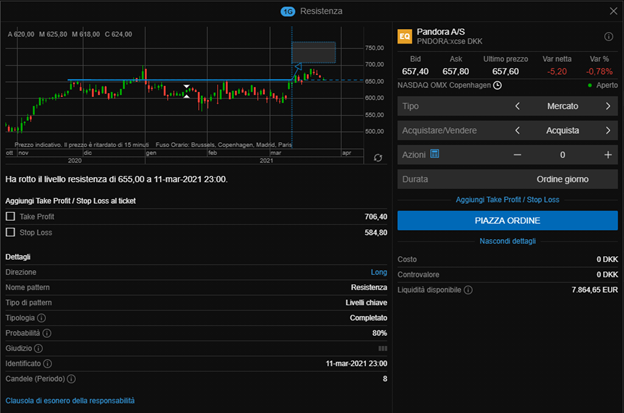Screen dimensions: 624x413
Task: Click the info icon next to Probabilità
Action: coord(47,333)
